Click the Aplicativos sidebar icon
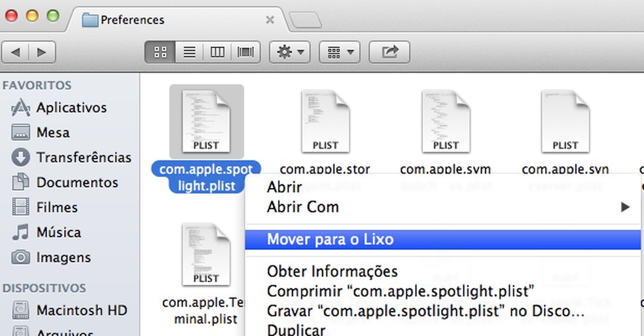The image size is (644, 336). pyautogui.click(x=20, y=108)
